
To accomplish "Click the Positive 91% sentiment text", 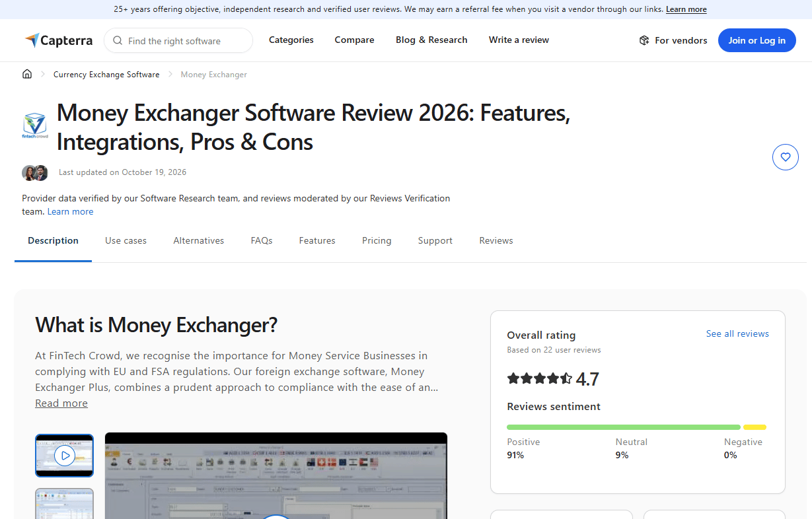I will (523, 448).
